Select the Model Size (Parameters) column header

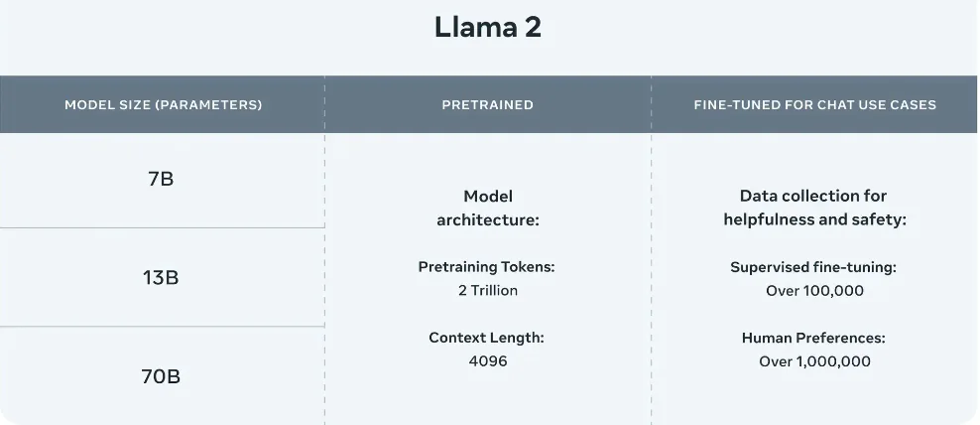point(163,104)
